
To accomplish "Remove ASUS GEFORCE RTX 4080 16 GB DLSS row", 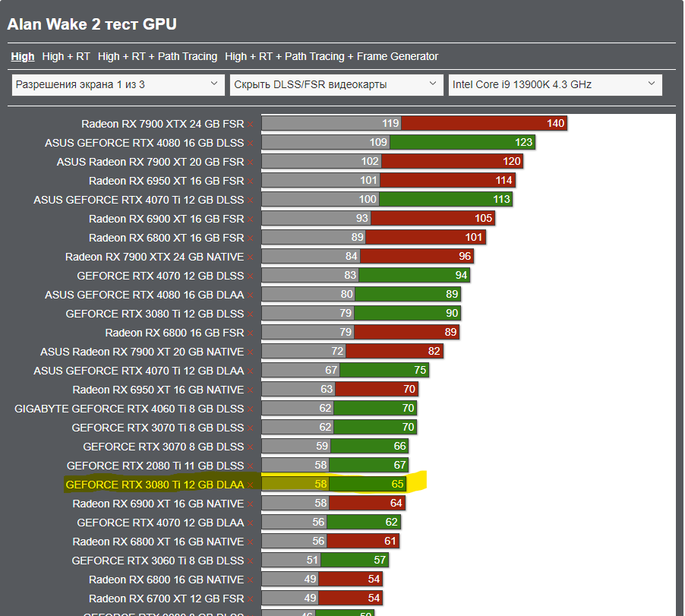I will tap(251, 144).
